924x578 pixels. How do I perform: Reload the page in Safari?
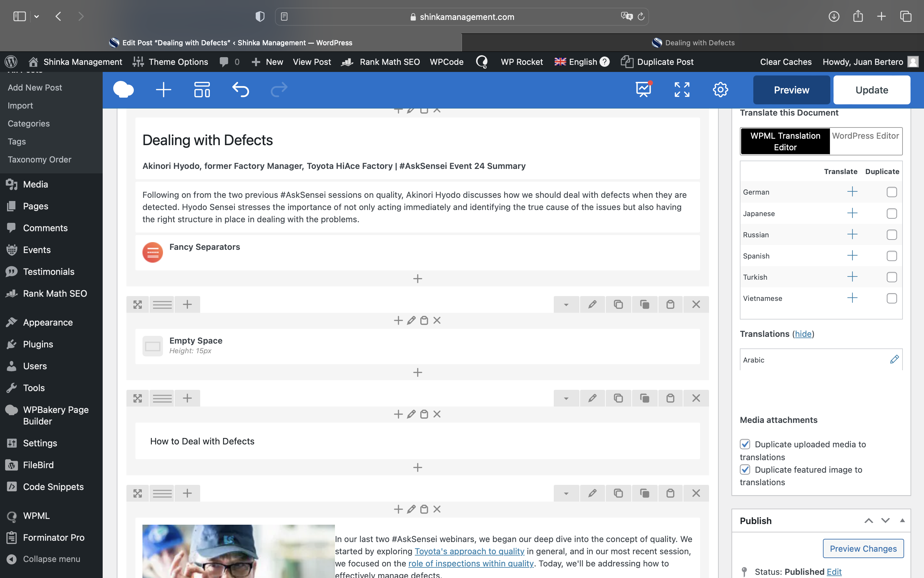(x=641, y=16)
